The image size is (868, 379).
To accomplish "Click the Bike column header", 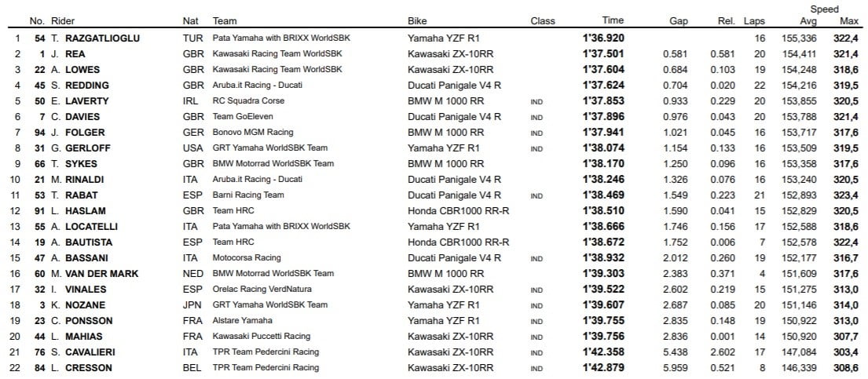I will click(417, 21).
